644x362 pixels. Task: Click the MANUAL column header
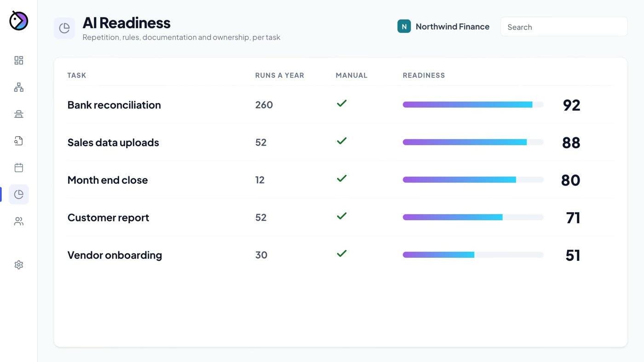[351, 75]
